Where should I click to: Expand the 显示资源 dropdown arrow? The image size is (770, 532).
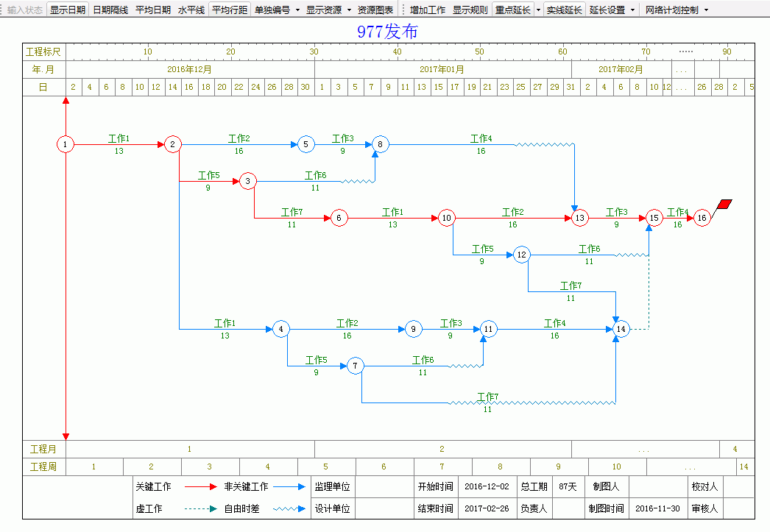click(349, 10)
